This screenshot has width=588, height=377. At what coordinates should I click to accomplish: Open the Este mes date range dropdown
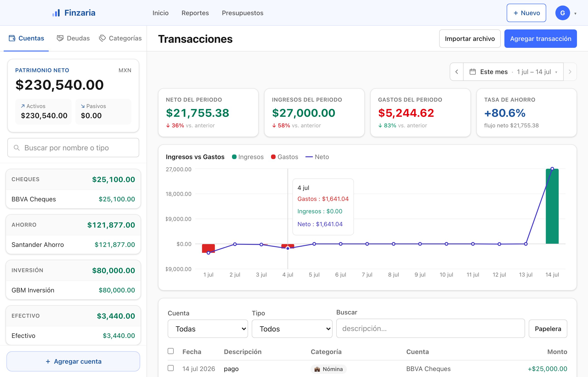click(x=513, y=72)
